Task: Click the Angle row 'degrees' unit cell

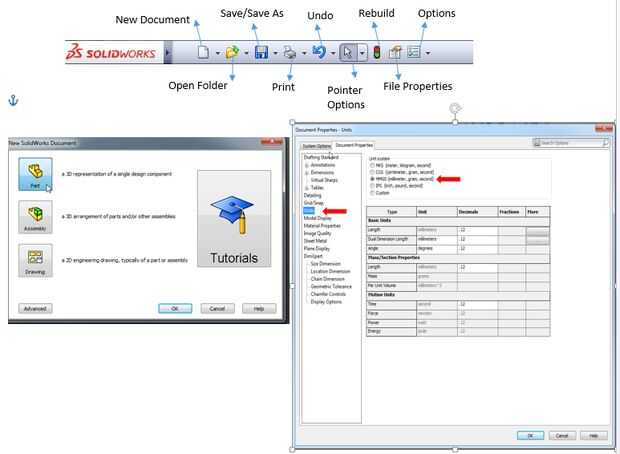Action: [437, 249]
